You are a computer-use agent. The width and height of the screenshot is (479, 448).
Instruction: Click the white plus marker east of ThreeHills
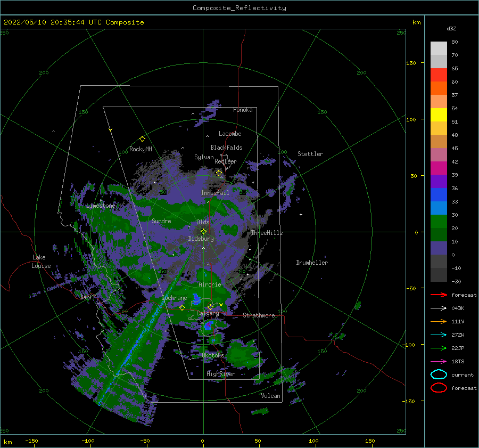pos(301,214)
